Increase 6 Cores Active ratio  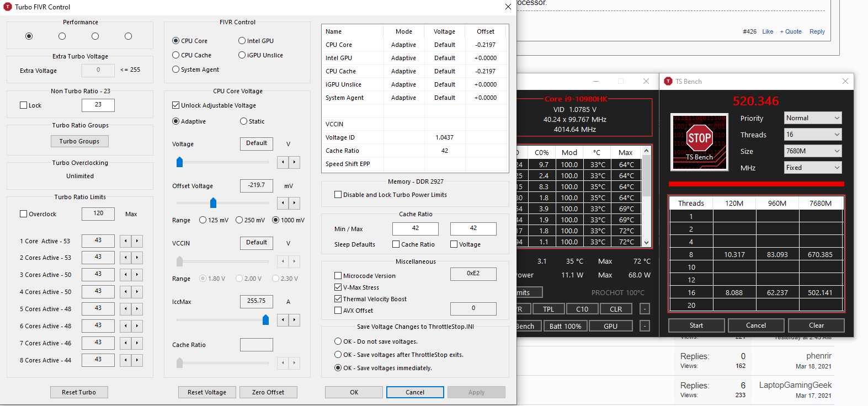coord(137,326)
